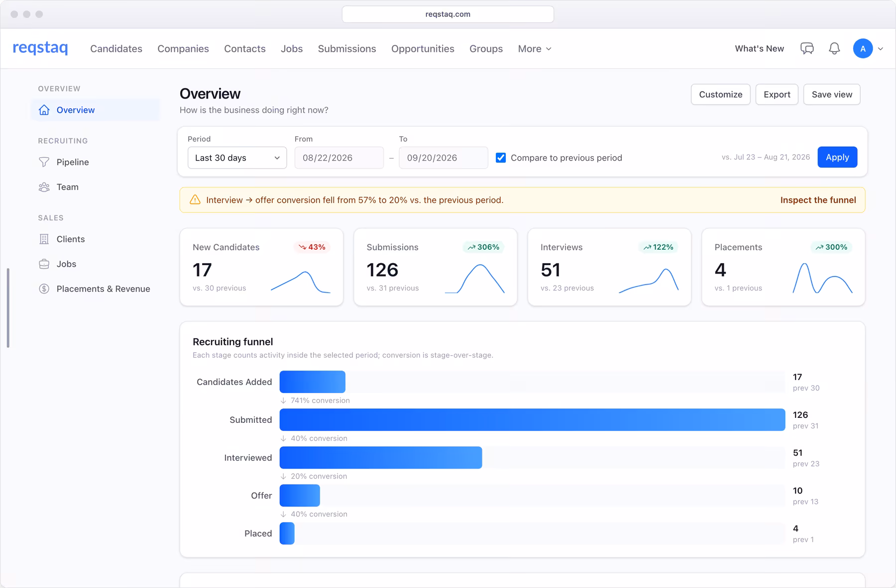Open the messages chat icon
This screenshot has height=588, width=896.
click(x=807, y=48)
